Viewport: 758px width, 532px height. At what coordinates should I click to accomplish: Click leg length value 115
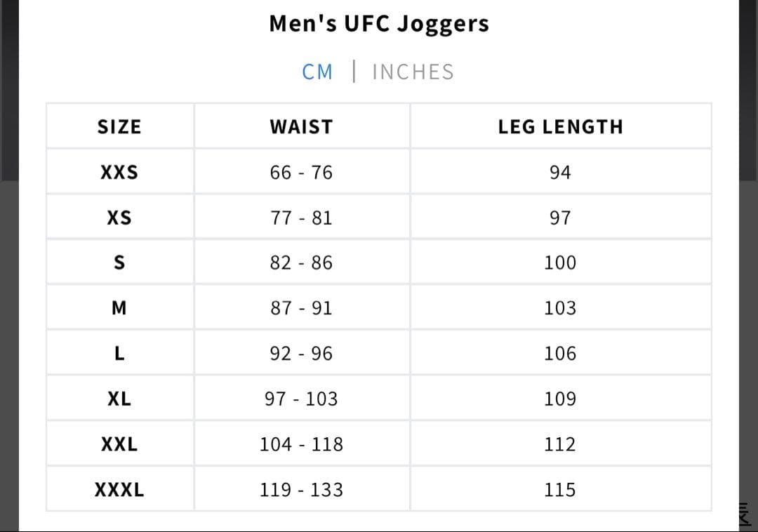coord(560,490)
